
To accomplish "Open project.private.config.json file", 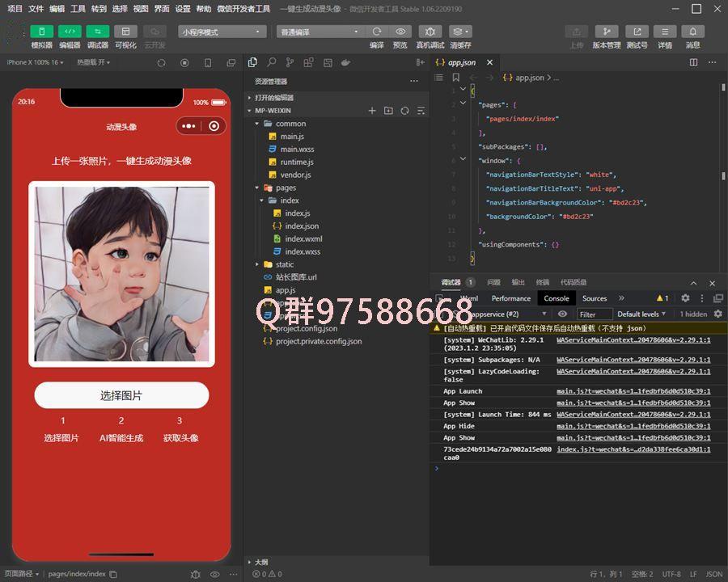I will 319,341.
